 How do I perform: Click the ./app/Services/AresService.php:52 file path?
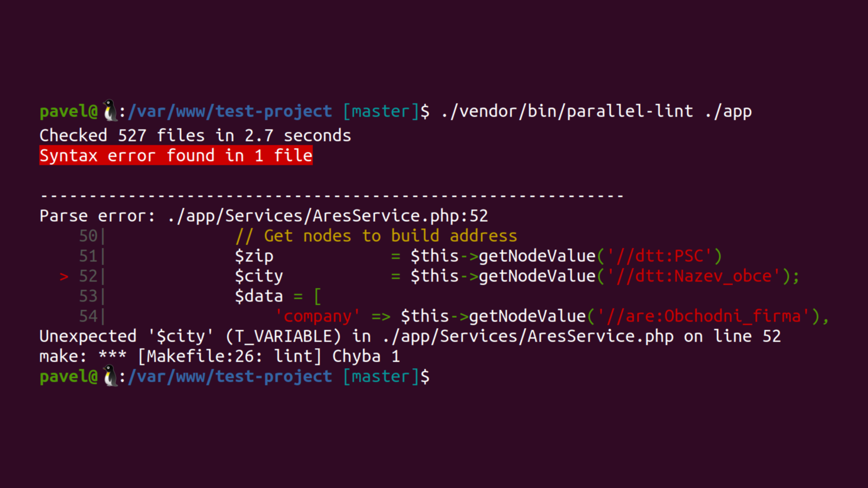tap(328, 216)
